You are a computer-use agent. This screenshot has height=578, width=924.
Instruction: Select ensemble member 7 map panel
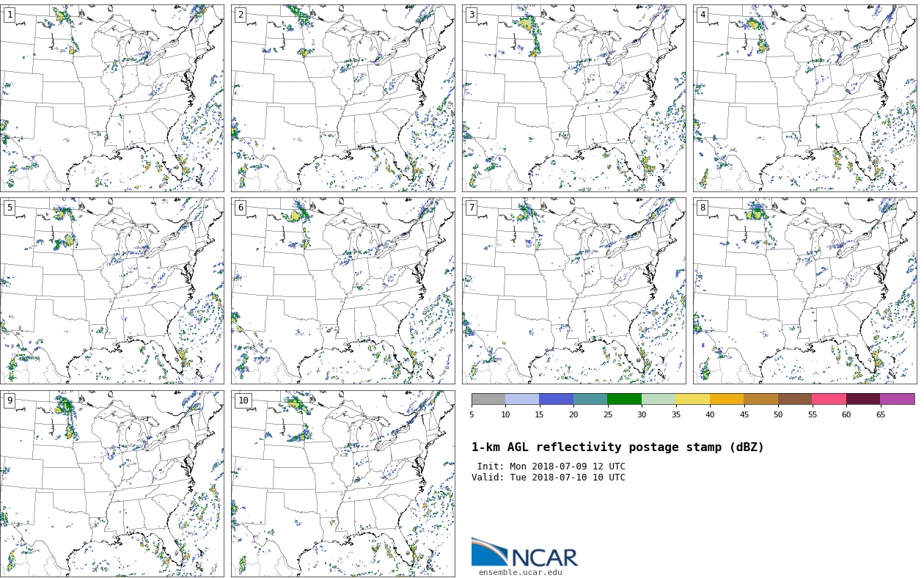pyautogui.click(x=573, y=290)
